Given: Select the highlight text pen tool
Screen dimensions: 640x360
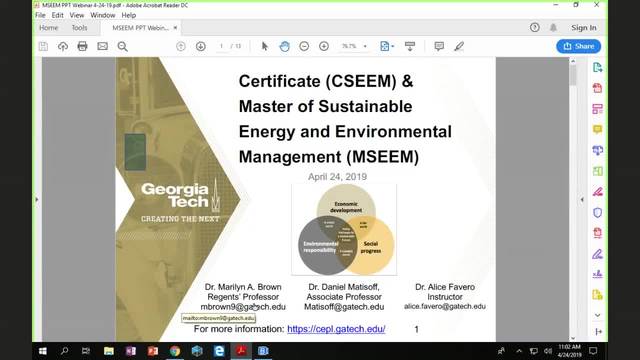Looking at the screenshot, I should tap(459, 46).
